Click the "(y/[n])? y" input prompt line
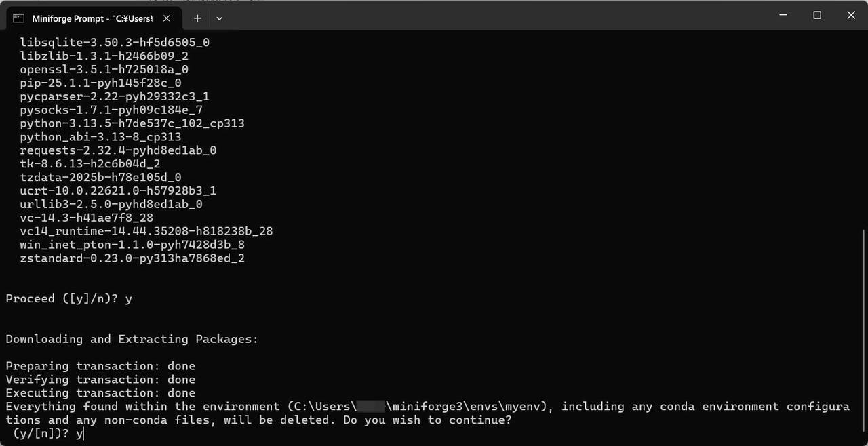Image resolution: width=868 pixels, height=446 pixels. pyautogui.click(x=48, y=434)
